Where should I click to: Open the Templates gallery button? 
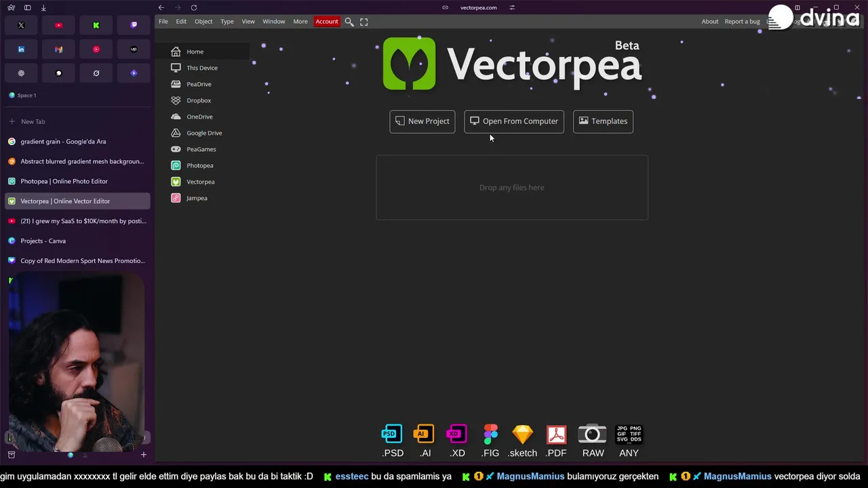603,121
